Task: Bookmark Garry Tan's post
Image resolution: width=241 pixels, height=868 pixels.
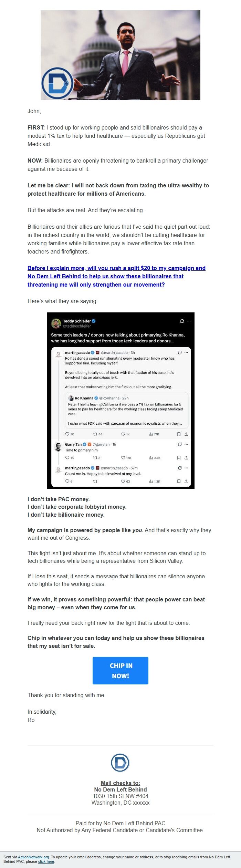Action: (x=179, y=457)
